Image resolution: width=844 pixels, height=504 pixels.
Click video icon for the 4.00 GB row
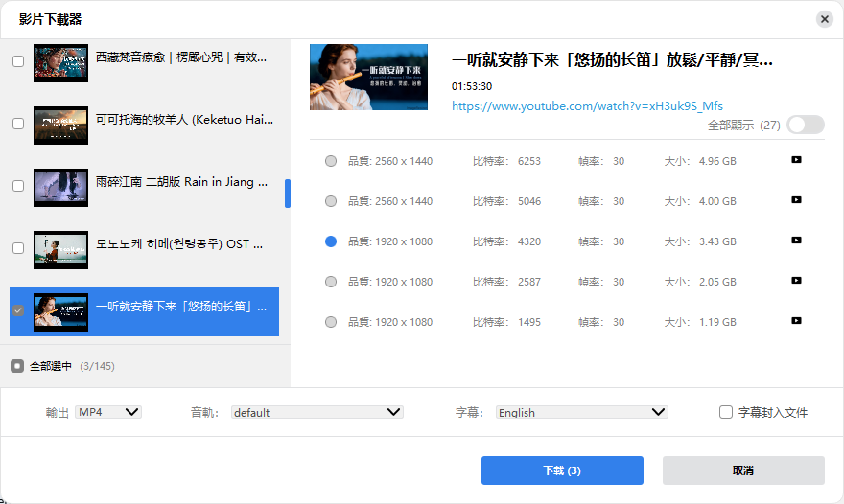click(x=796, y=200)
